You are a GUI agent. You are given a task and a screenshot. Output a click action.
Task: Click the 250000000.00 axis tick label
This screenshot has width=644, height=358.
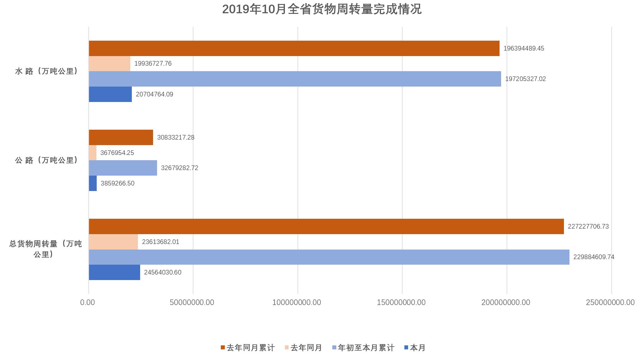click(610, 303)
